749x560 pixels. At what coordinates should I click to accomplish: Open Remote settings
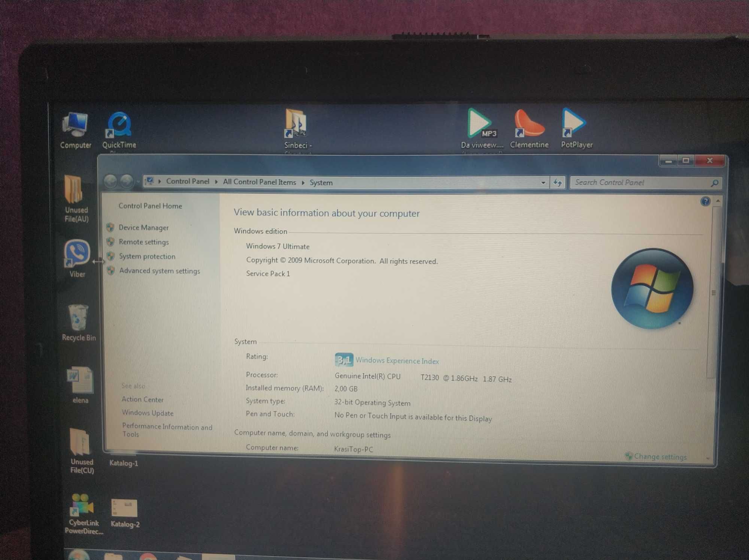tap(144, 242)
